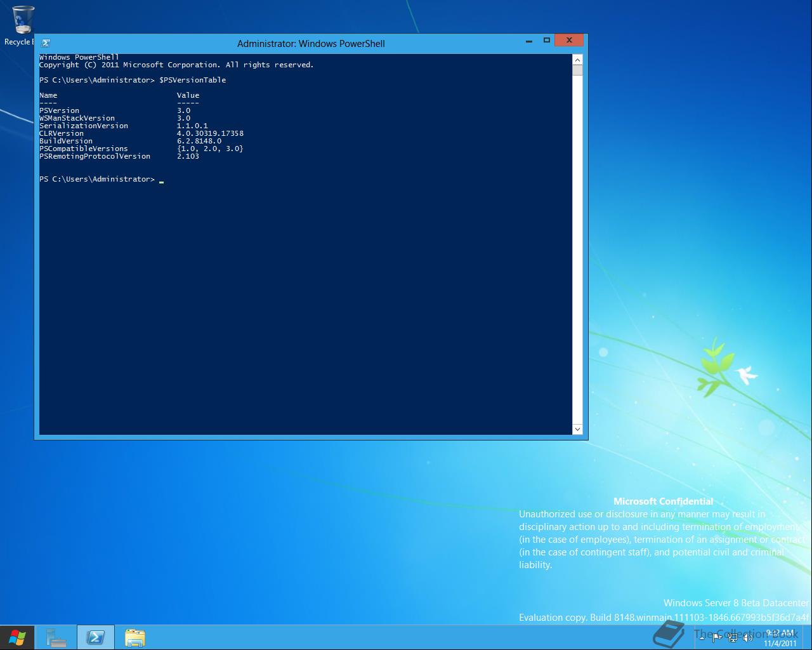Click the CLRVersion row name
The image size is (812, 650).
pos(62,133)
